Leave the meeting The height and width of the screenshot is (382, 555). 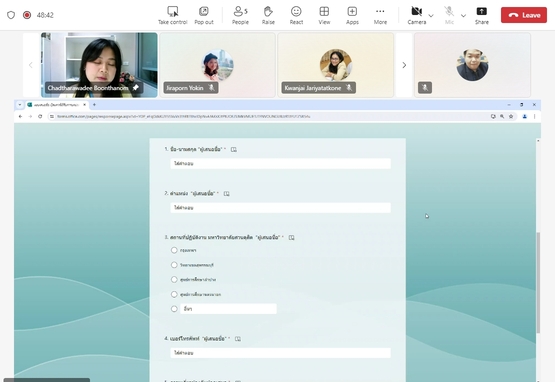(x=523, y=15)
